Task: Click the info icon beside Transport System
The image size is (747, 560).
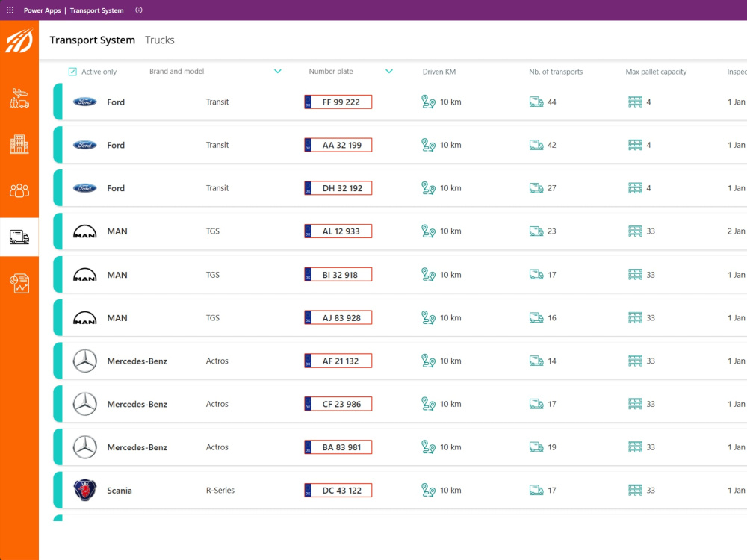Action: click(139, 10)
